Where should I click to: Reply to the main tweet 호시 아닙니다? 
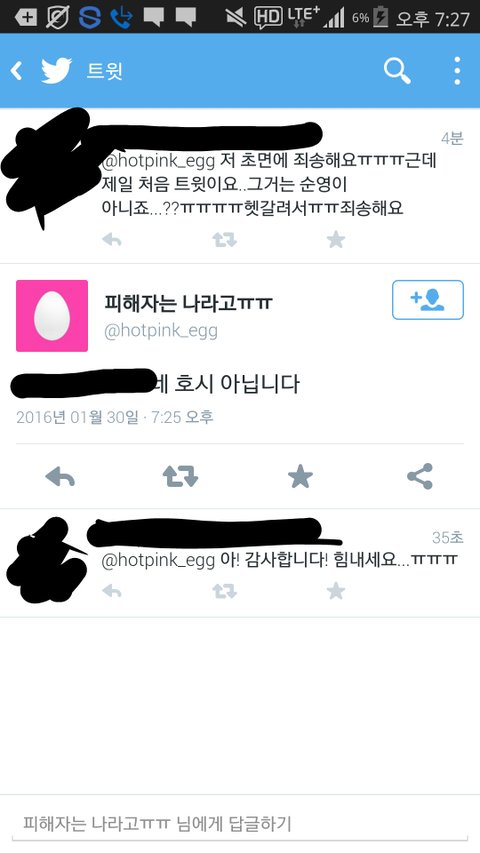point(60,477)
